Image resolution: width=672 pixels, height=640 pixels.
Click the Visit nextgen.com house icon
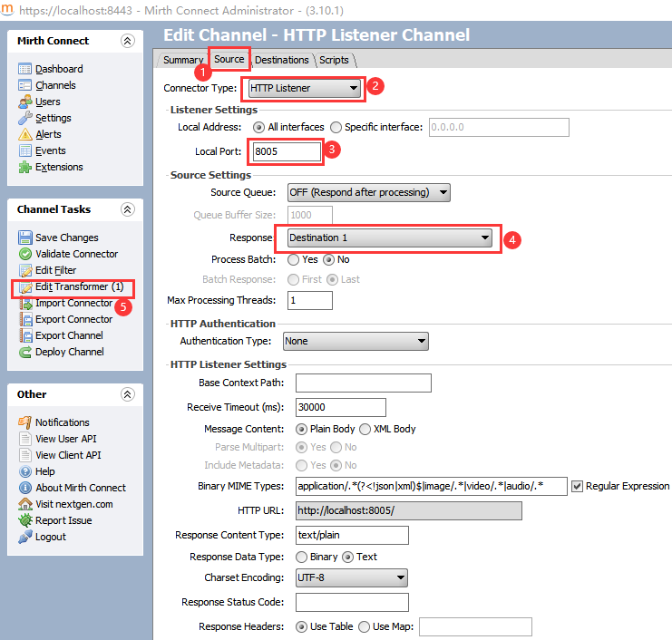coord(24,504)
